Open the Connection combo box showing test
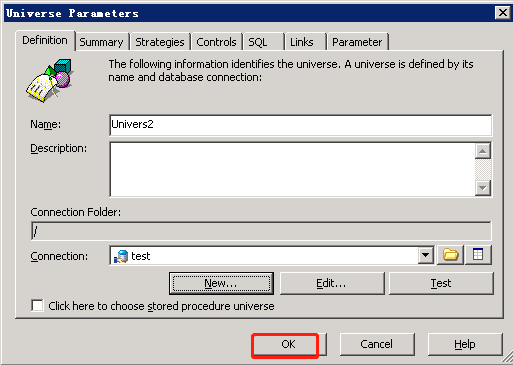Image resolution: width=513 pixels, height=365 pixels. [x=272, y=256]
